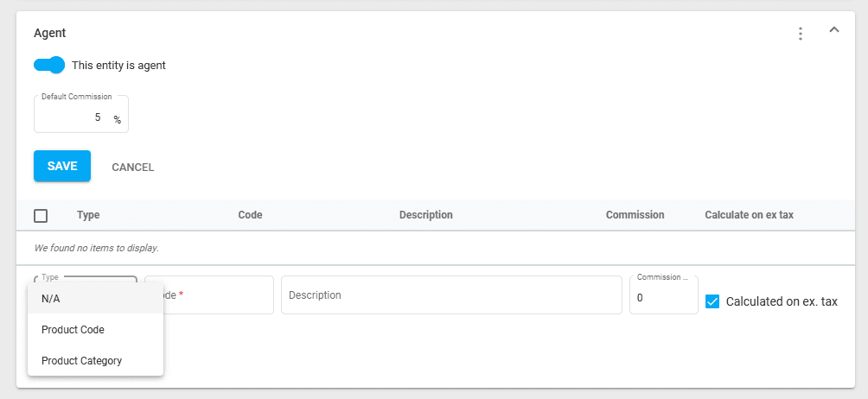Screen dimensions: 868x399
Task: Click into the Description text field
Action: pos(450,295)
